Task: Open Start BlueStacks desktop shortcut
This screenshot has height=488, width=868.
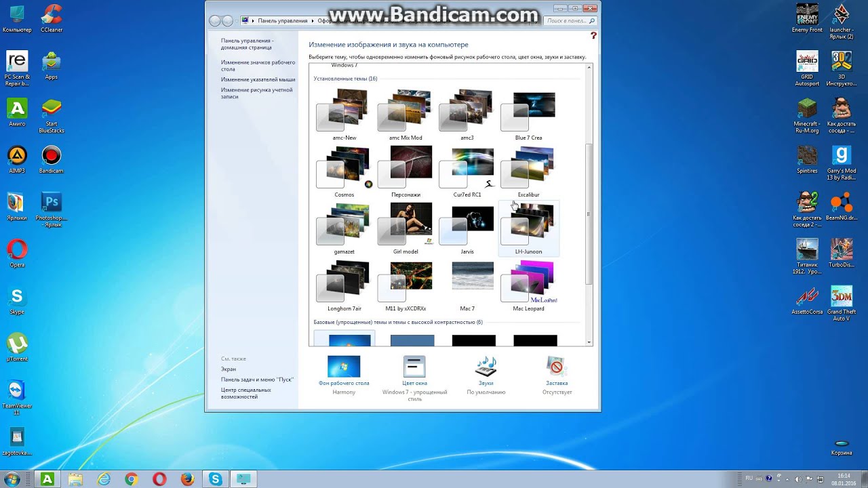Action: click(52, 116)
